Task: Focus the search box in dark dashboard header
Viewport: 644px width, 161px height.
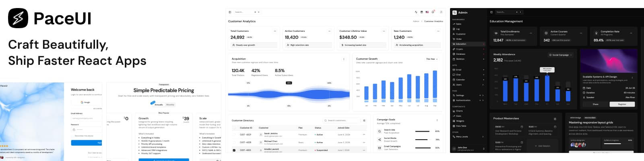Action: (x=508, y=12)
